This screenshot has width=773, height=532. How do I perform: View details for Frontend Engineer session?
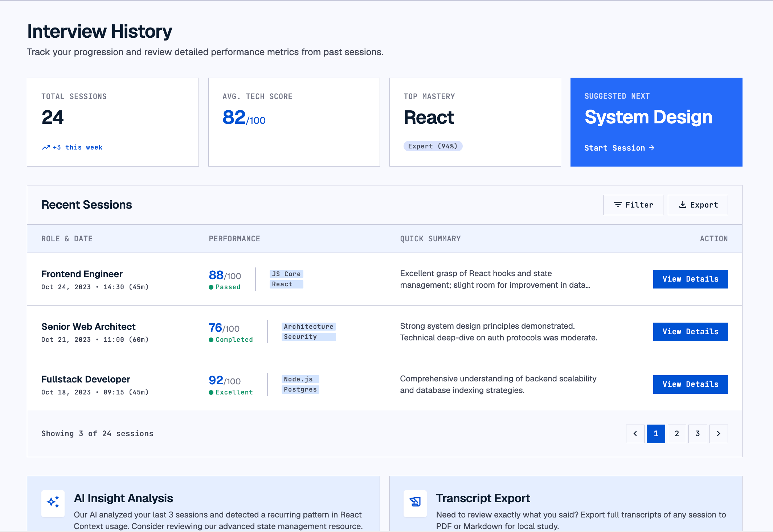pos(690,279)
